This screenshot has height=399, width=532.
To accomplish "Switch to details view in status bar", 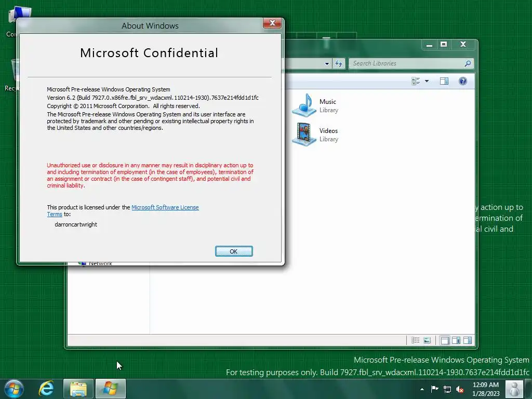I will coord(415,340).
